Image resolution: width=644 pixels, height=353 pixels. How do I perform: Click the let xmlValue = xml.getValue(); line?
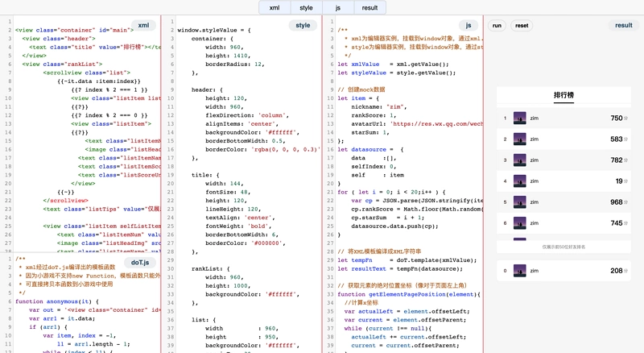[393, 64]
